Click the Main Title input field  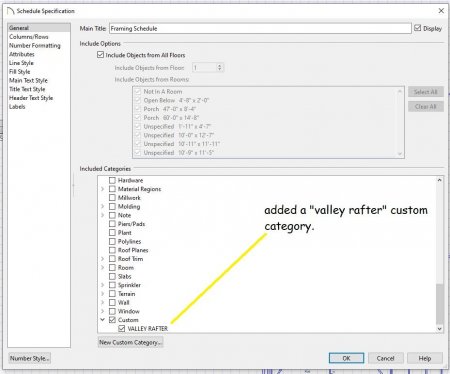coord(260,29)
